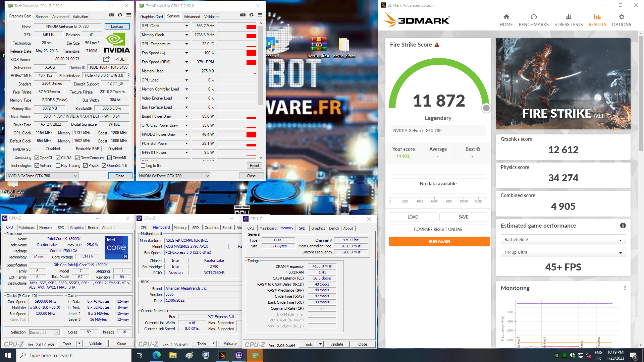The image size is (644, 362).
Task: Toggle DirectCompute checkbox
Action: tap(77, 158)
